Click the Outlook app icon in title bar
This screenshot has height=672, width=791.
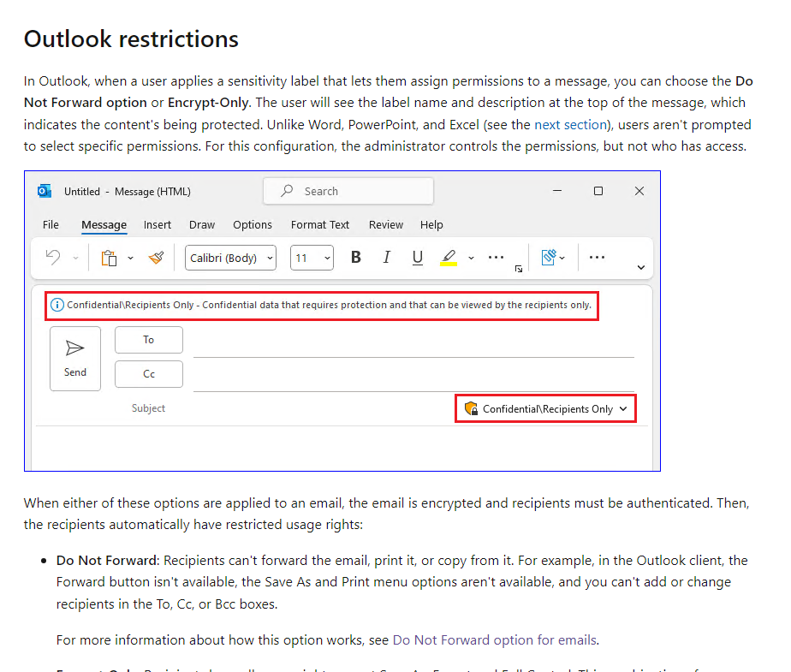point(45,191)
